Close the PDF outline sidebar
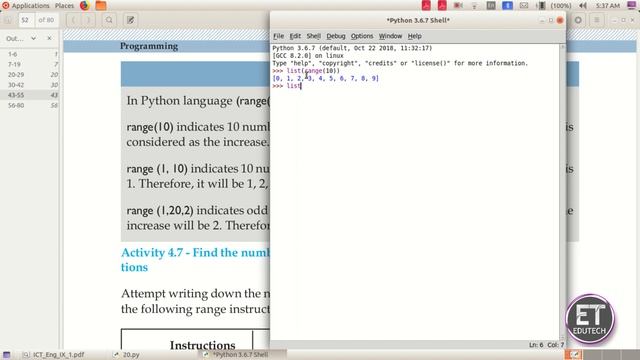Image resolution: width=640 pixels, height=360 pixels. (49, 38)
